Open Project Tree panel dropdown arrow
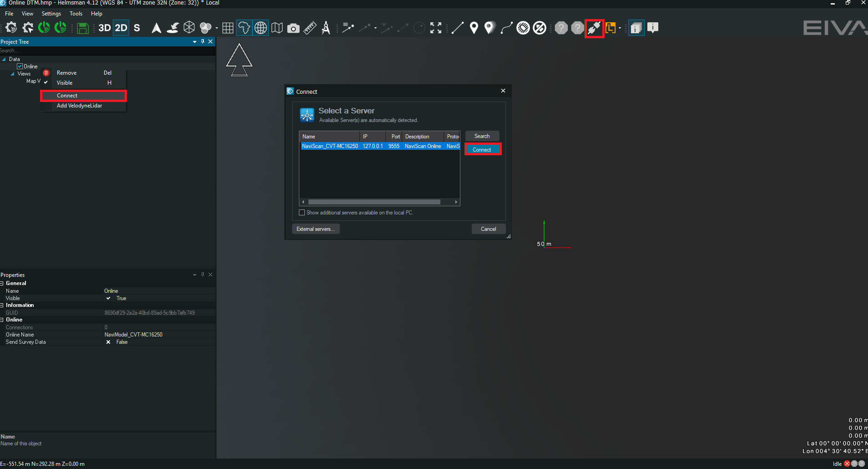The width and height of the screenshot is (868, 469). coord(195,42)
